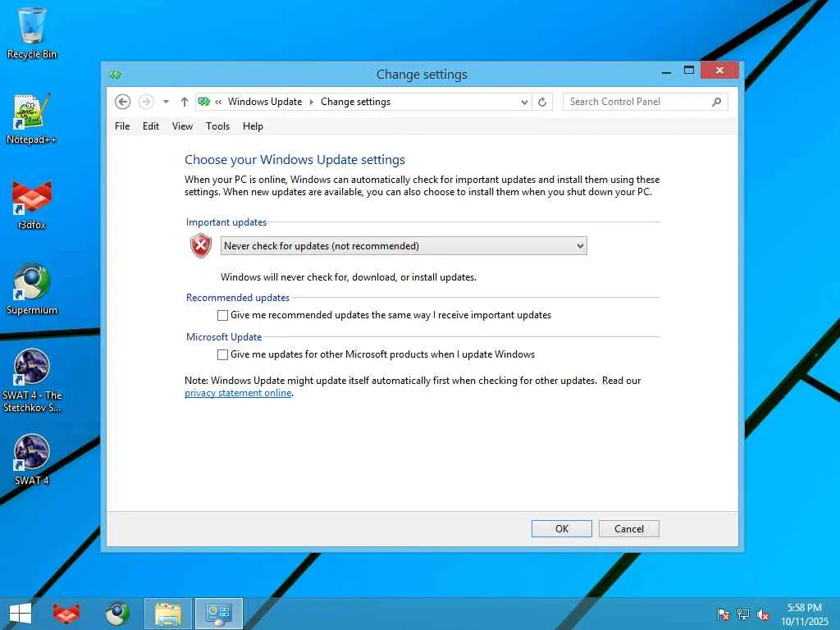The image size is (840, 630).
Task: Confirm settings with OK button
Action: [561, 529]
